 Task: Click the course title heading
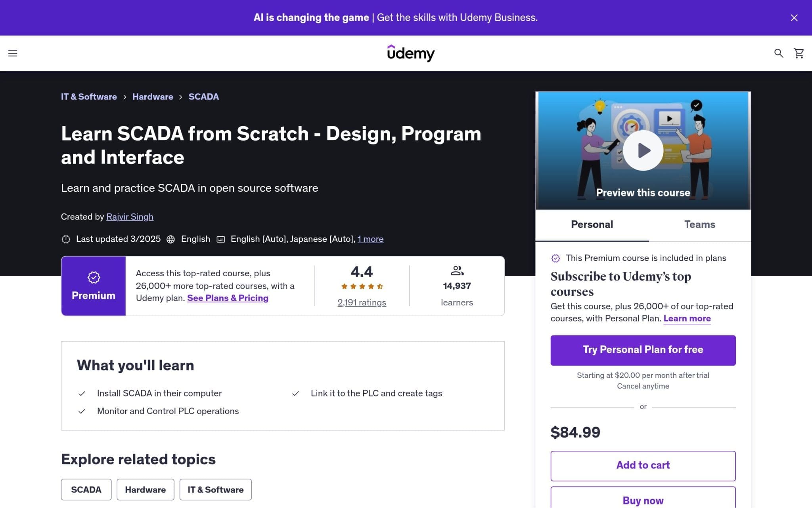pos(271,145)
